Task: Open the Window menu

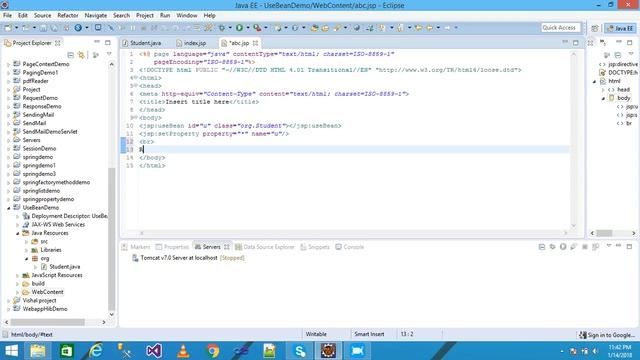Action: pyautogui.click(x=187, y=16)
